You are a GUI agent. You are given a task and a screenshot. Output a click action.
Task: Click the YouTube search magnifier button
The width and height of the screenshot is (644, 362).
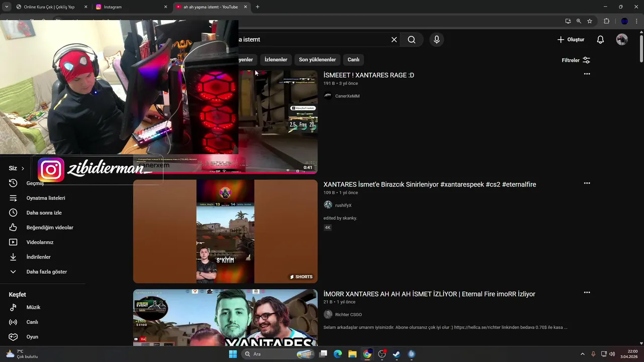412,40
